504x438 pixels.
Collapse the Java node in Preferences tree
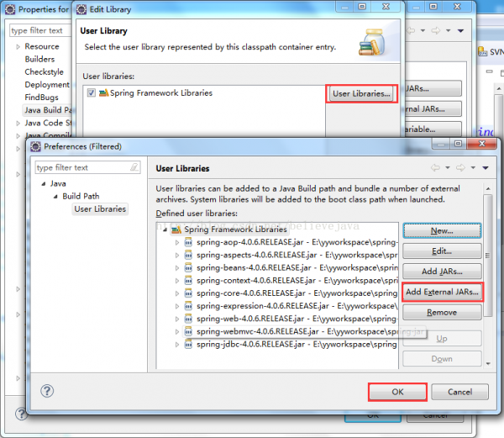(44, 184)
